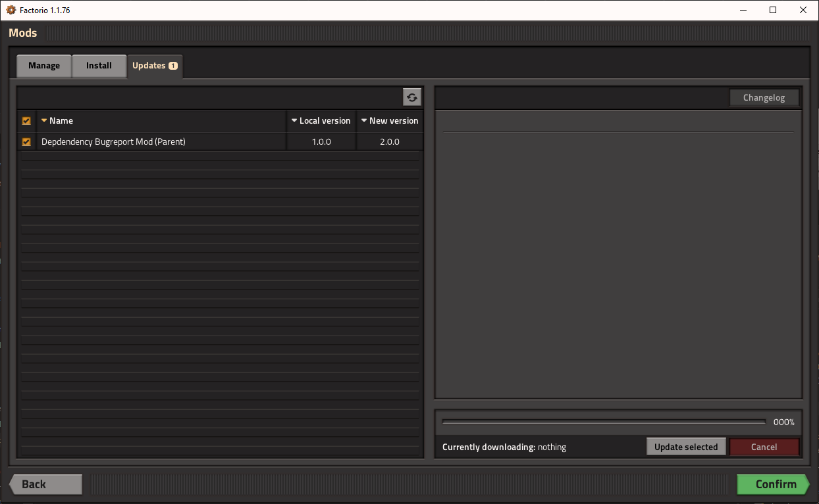Sort the list by Local version column
The width and height of the screenshot is (819, 504).
coord(321,121)
